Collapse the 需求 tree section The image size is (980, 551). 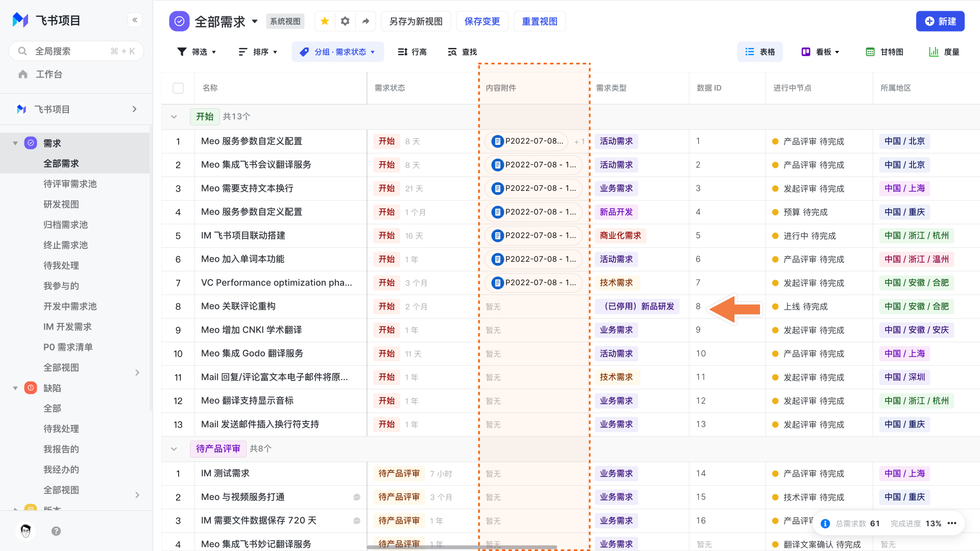(15, 143)
